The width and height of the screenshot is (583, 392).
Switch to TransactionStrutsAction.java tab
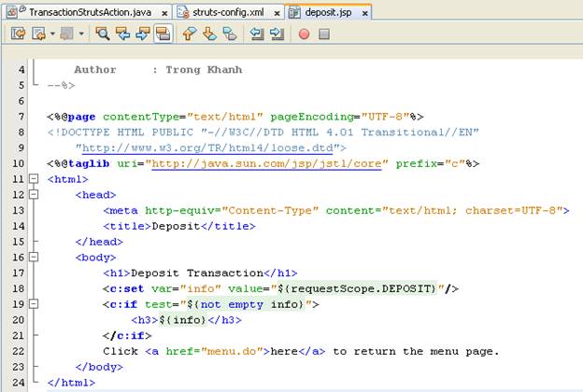coord(90,13)
